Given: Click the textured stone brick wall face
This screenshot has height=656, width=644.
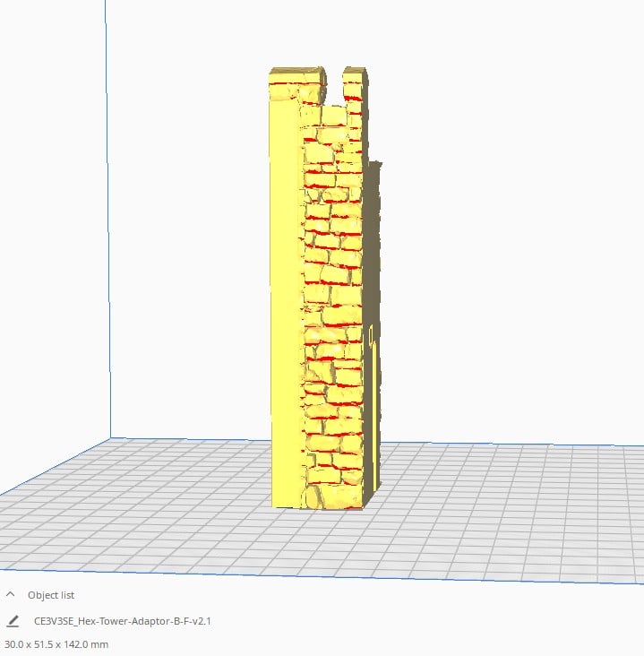Looking at the screenshot, I should click(332, 301).
